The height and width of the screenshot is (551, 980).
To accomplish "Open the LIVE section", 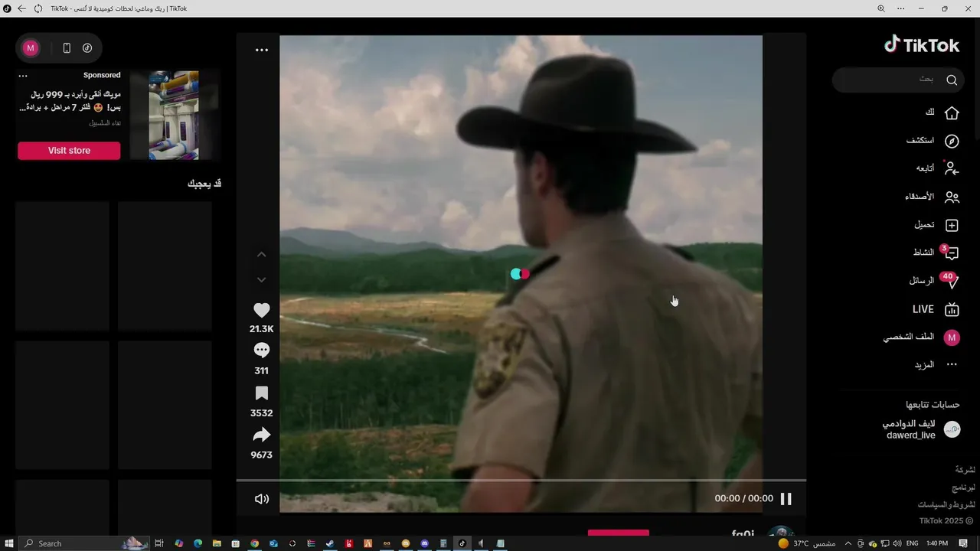I will (936, 309).
